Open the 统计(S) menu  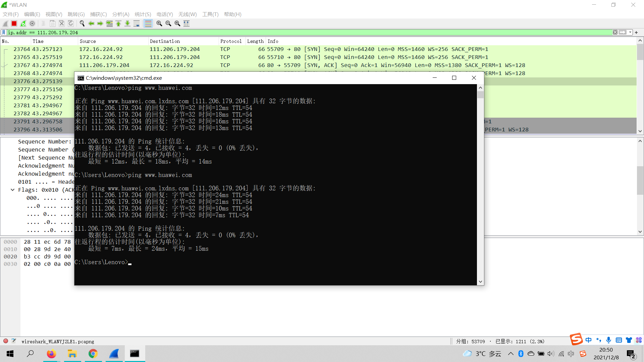pos(143,14)
